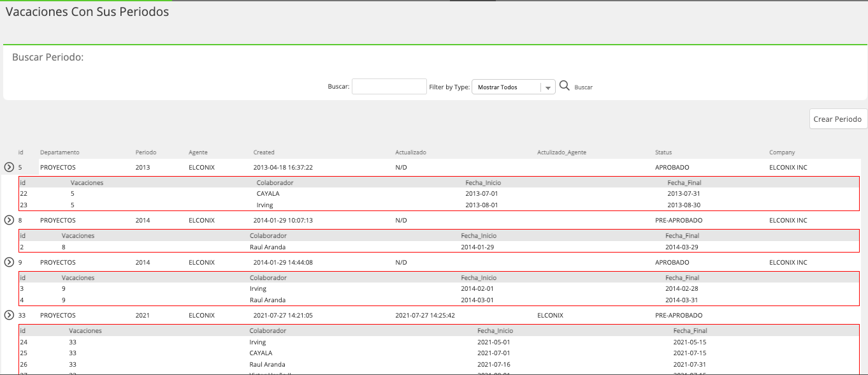
Task: Select start date 2014-02-01
Action: (x=477, y=288)
